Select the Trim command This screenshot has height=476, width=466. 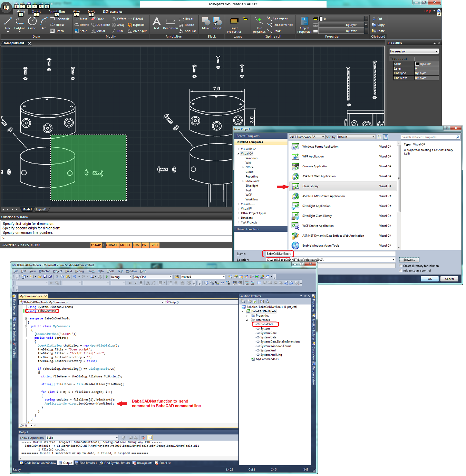[117, 31]
